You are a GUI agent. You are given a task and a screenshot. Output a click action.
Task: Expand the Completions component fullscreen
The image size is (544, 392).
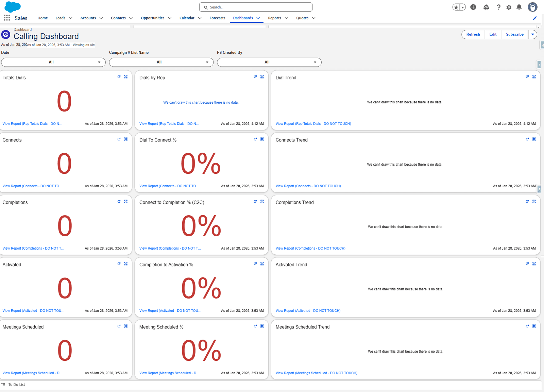coord(126,201)
